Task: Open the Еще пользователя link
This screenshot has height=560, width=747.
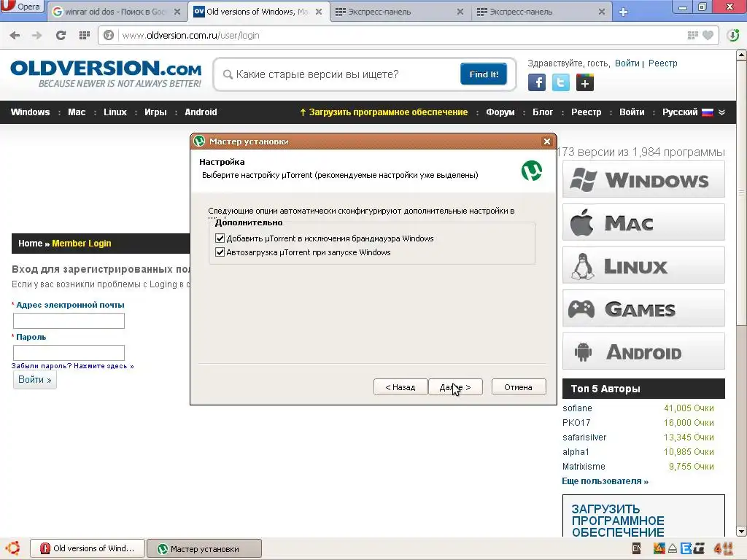Action: tap(605, 481)
